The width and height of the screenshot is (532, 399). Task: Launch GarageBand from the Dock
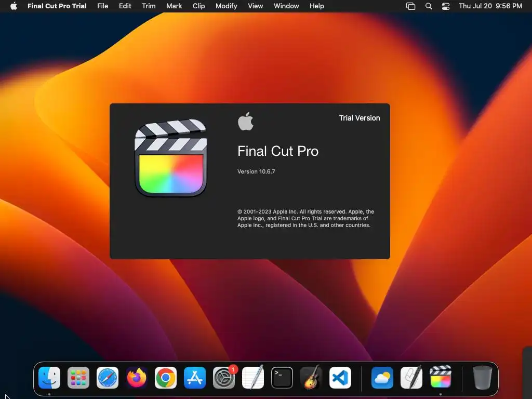tap(311, 378)
